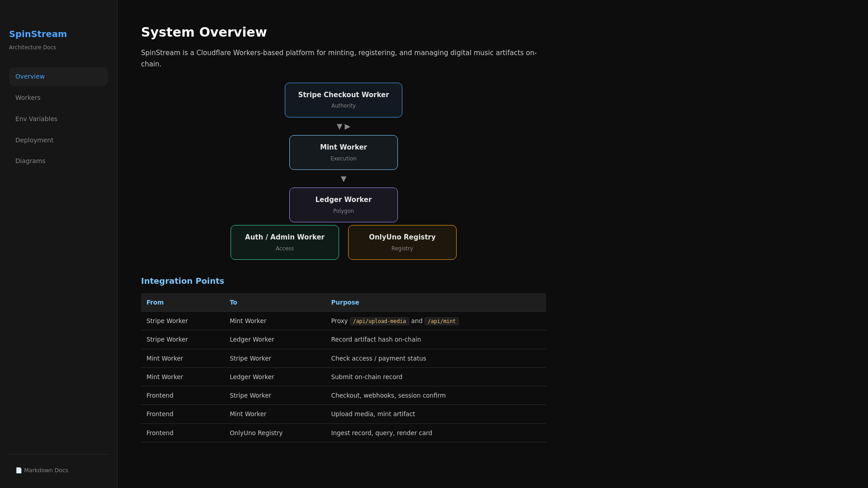Screen dimensions: 868x488
Task: Click the right arrow below Stripe Checkout Worker
Action: [x=348, y=127]
